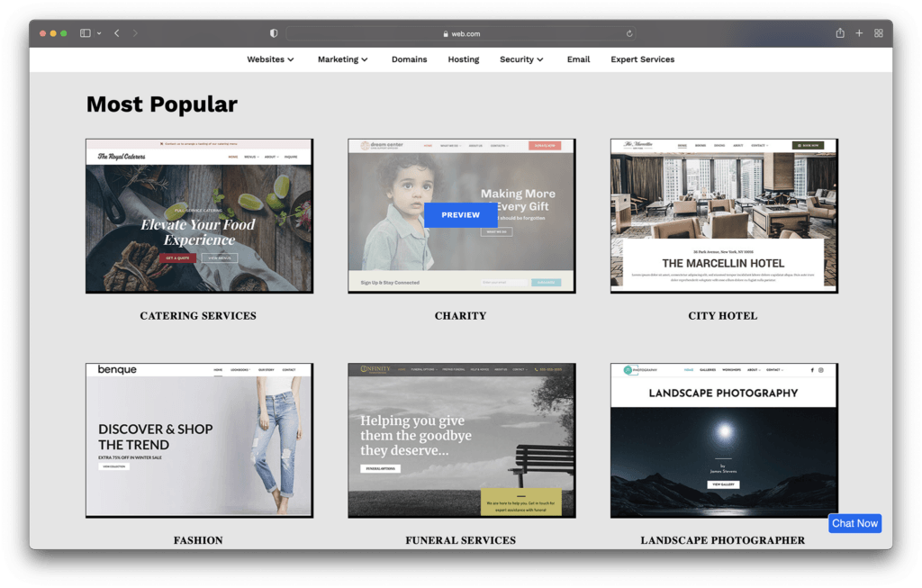The width and height of the screenshot is (922, 588).
Task: Open the Chat Now button
Action: [x=854, y=523]
